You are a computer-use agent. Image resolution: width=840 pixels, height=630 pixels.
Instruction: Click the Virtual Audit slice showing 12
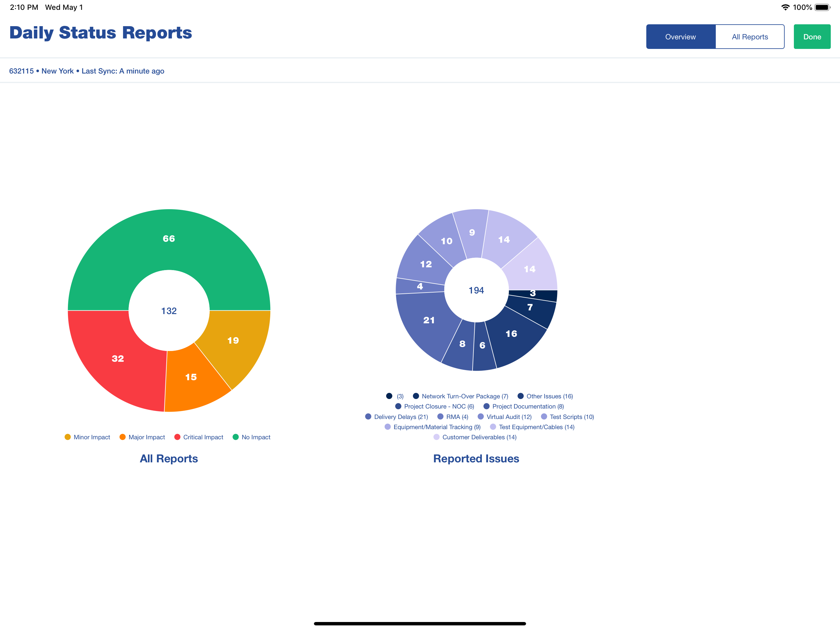pyautogui.click(x=426, y=264)
